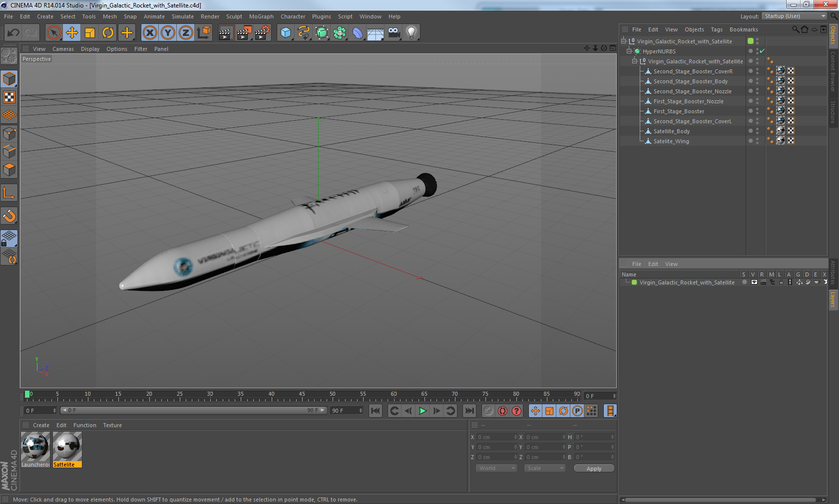The width and height of the screenshot is (839, 504).
Task: Open the Character menu
Action: [293, 16]
